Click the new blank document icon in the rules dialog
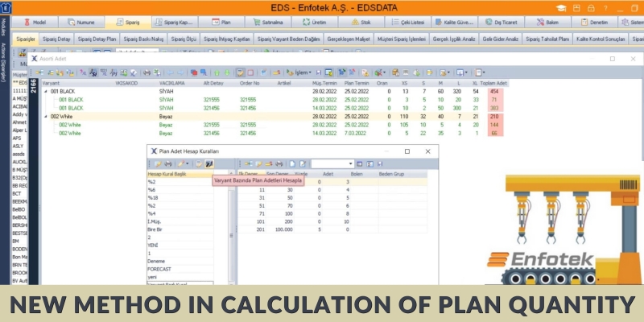644x322 pixels. pyautogui.click(x=292, y=164)
